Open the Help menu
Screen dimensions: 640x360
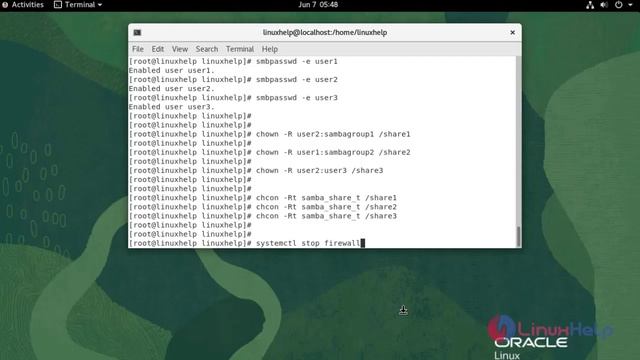point(270,49)
